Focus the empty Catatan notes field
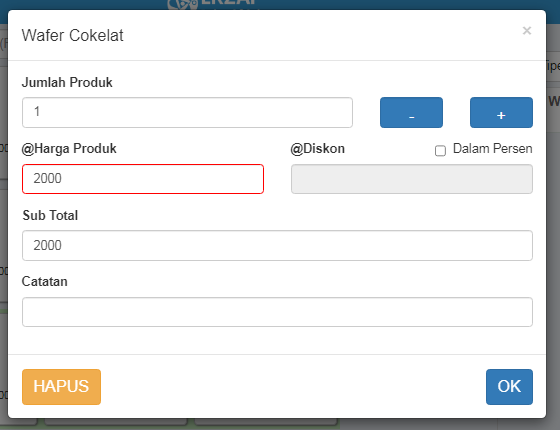 [278, 312]
